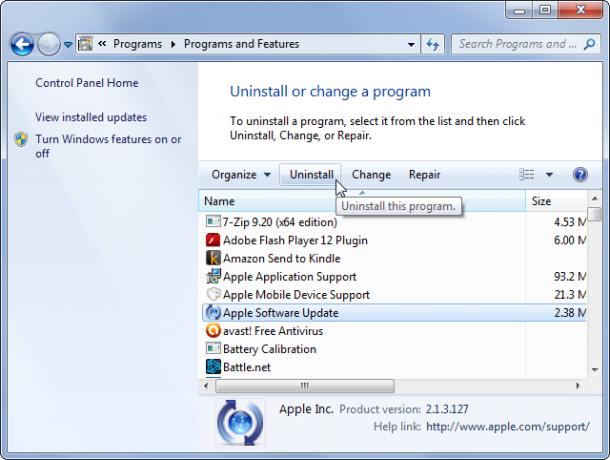The width and height of the screenshot is (610, 460).
Task: Open the view options dropdown arrow
Action: click(x=549, y=175)
